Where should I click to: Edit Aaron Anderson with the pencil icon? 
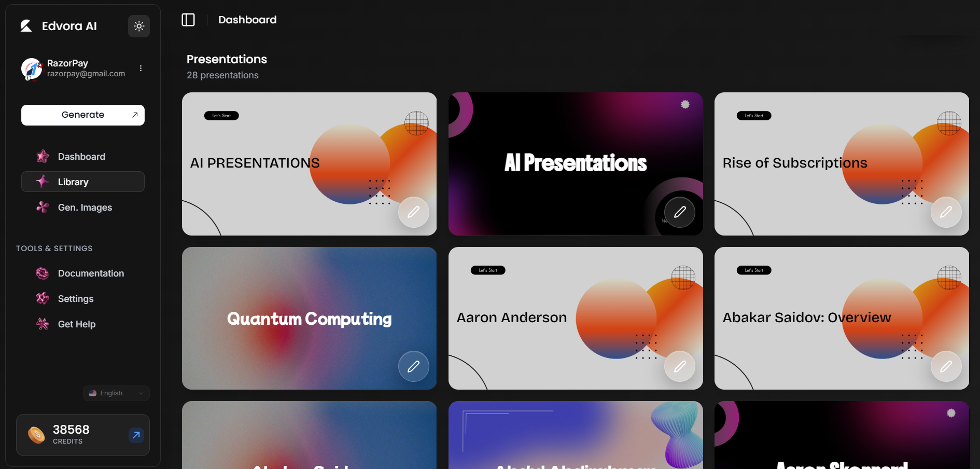point(680,366)
